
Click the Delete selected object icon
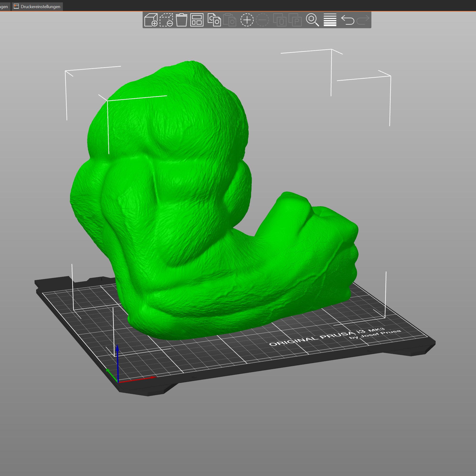(166, 20)
